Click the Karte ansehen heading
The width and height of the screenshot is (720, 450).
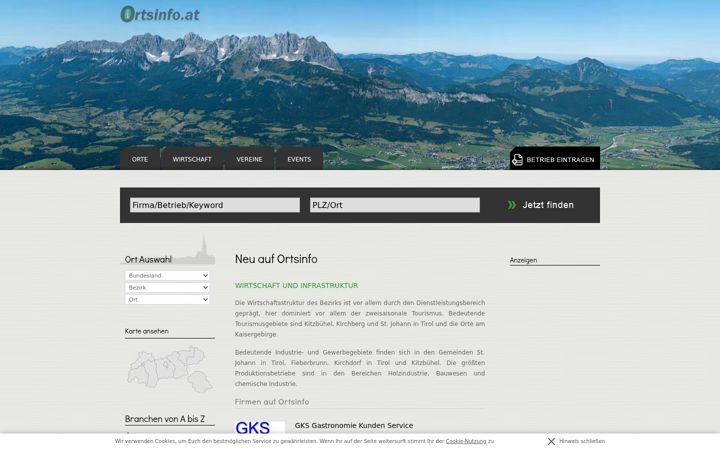point(146,331)
